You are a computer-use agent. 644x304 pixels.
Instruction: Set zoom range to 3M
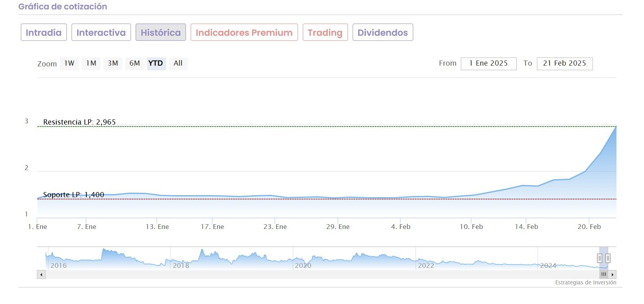113,63
